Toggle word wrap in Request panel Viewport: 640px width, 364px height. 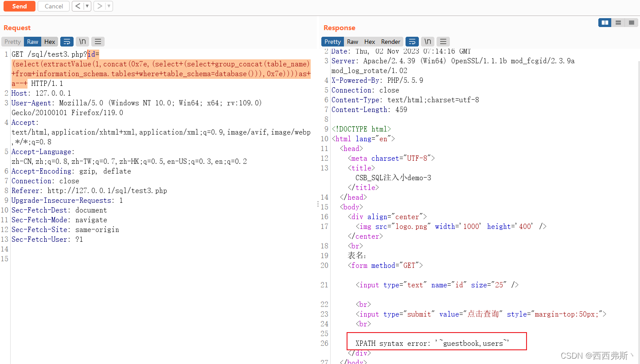[67, 42]
